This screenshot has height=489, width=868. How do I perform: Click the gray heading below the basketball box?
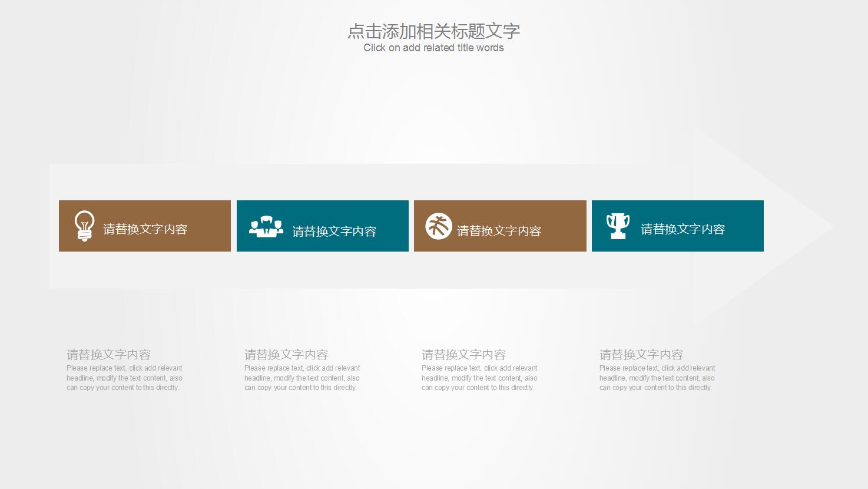464,355
